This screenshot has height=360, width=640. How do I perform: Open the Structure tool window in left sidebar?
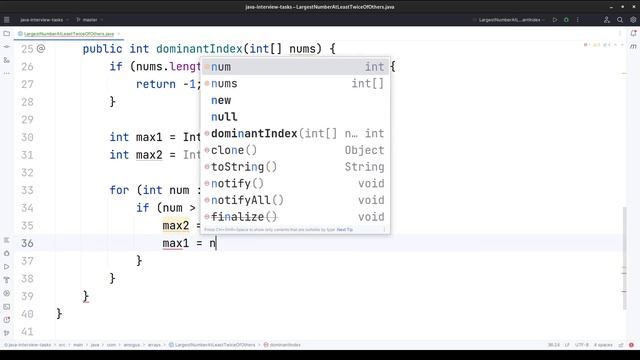pos(7,60)
